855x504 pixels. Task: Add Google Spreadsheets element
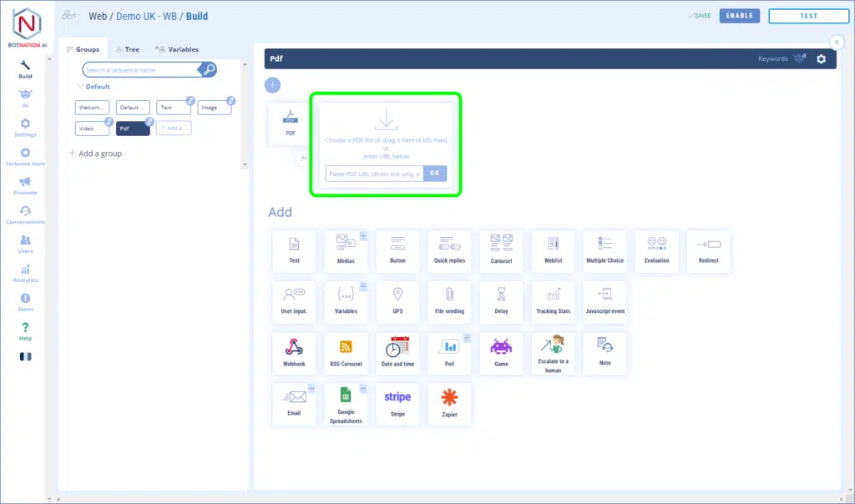click(346, 404)
